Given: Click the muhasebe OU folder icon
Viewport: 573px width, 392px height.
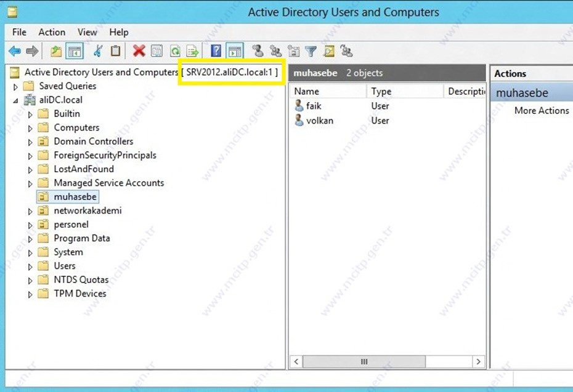Looking at the screenshot, I should tap(43, 197).
